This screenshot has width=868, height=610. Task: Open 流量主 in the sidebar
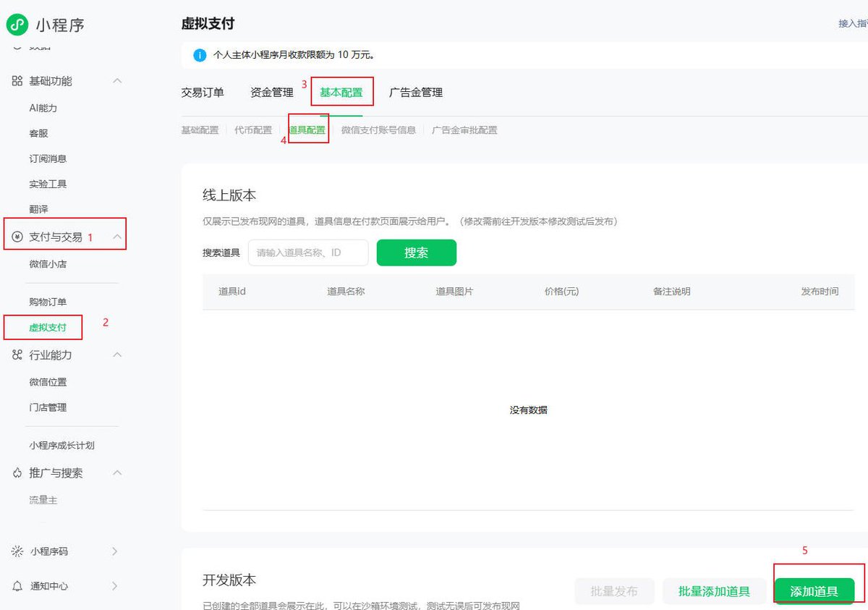point(43,500)
